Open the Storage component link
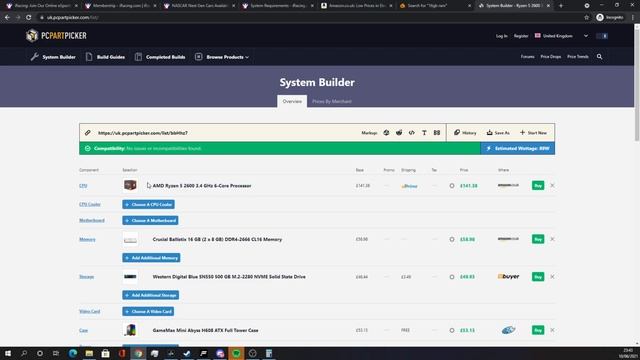Viewport: 640px width, 360px height. (x=87, y=277)
